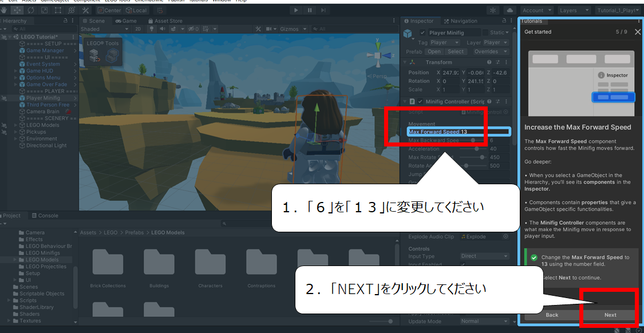644x333 pixels.
Task: Click the scene orientation gizmo
Action: pyautogui.click(x=379, y=55)
